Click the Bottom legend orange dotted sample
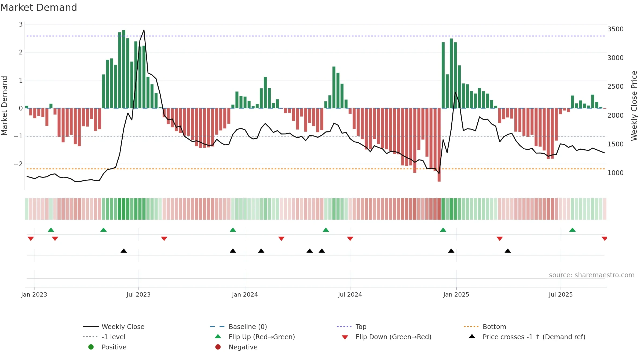Image resolution: width=644 pixels, height=362 pixels. pos(471,327)
